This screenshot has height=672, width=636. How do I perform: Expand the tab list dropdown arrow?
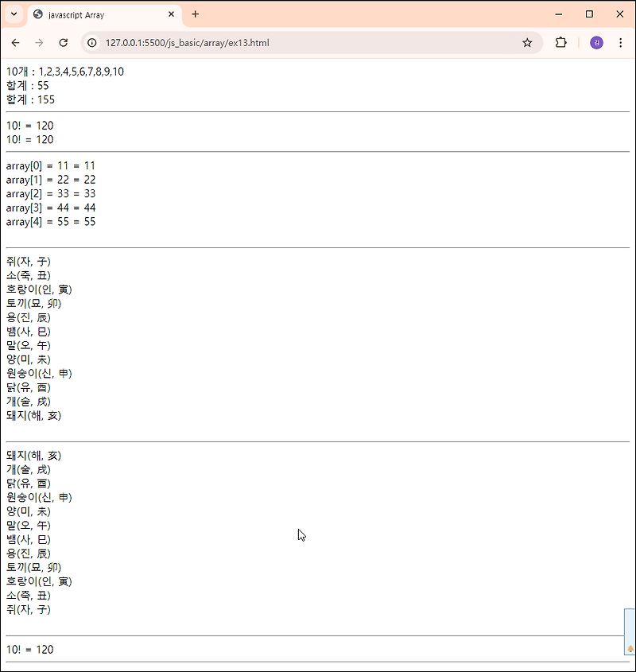click(x=14, y=14)
